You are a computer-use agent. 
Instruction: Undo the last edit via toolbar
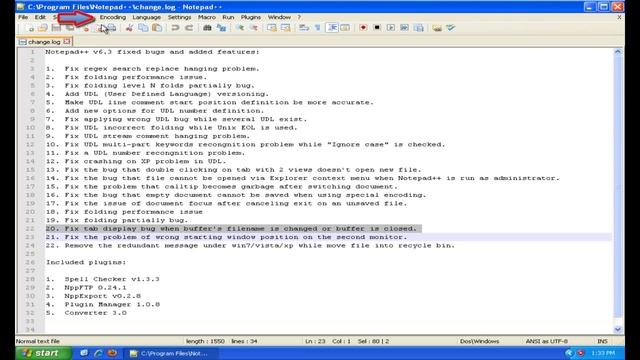(x=175, y=28)
